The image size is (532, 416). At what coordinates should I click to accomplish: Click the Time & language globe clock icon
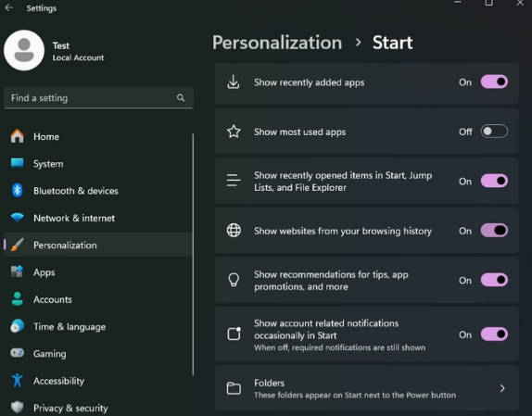click(x=17, y=326)
